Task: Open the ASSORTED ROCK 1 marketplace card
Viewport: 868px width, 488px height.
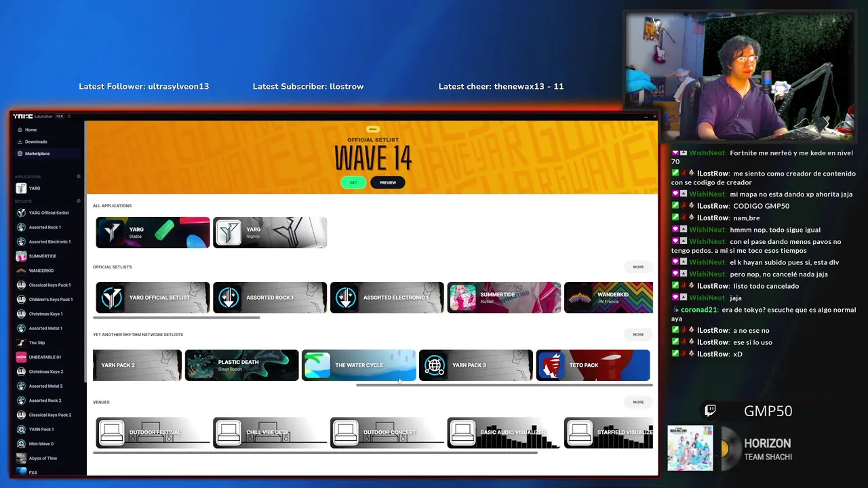Action: tap(270, 298)
